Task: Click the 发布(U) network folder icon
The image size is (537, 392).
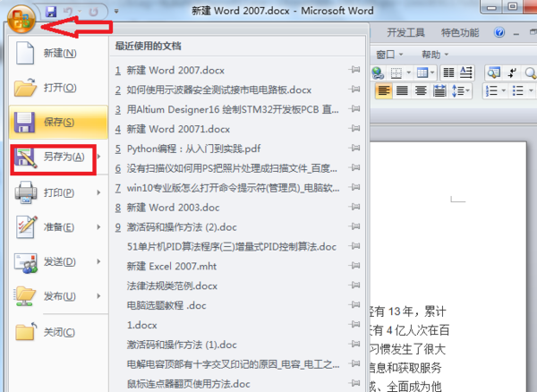Action: (25, 296)
